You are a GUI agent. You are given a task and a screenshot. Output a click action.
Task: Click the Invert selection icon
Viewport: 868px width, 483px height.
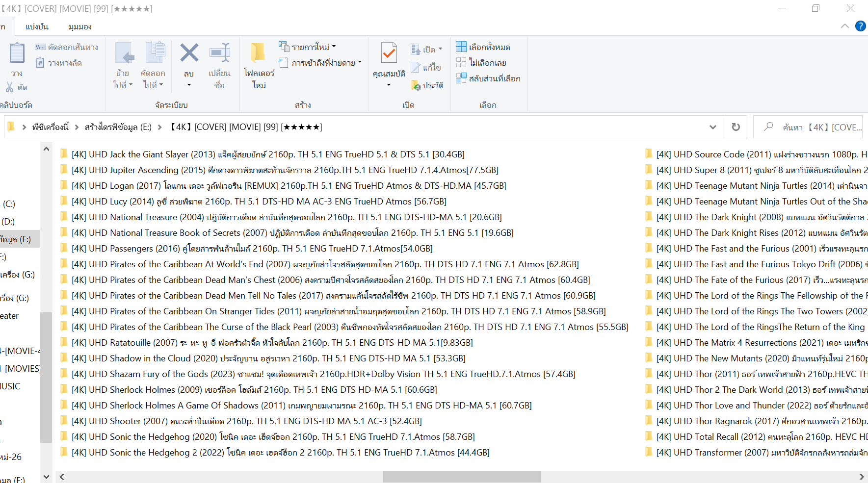click(x=461, y=78)
